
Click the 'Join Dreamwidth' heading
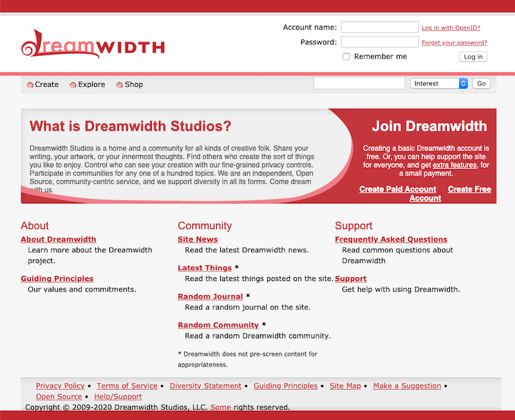(x=429, y=126)
